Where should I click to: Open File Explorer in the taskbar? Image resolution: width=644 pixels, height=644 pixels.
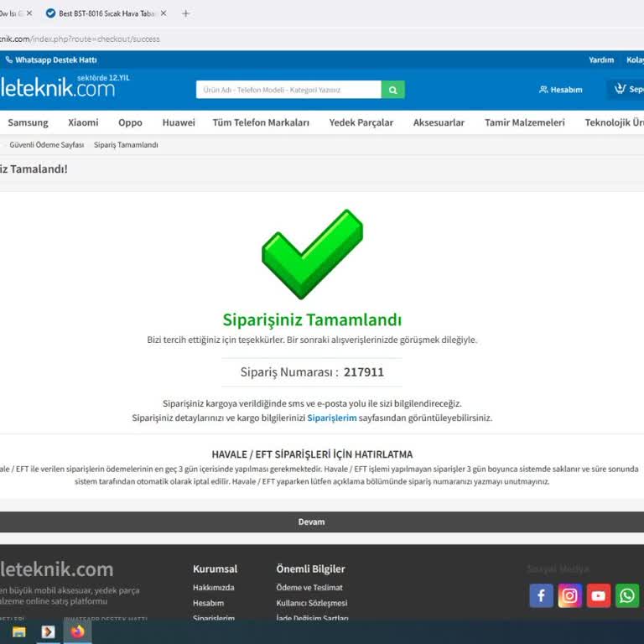pos(19,631)
